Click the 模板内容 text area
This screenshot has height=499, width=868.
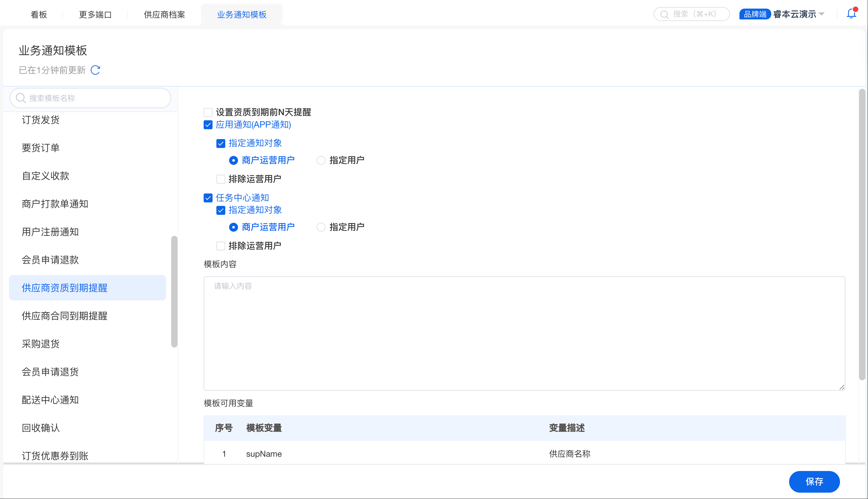(x=524, y=333)
